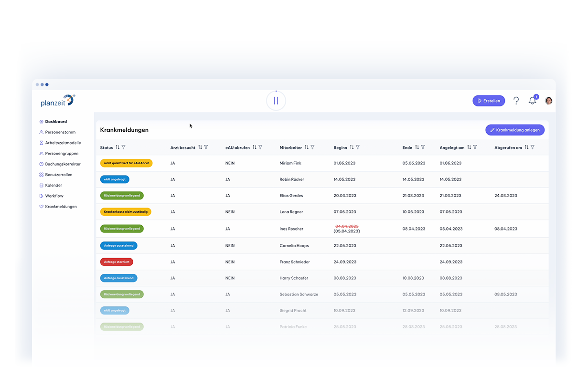Sort by Angelegt am column
Image resolution: width=588 pixels, height=377 pixels.
pos(469,147)
